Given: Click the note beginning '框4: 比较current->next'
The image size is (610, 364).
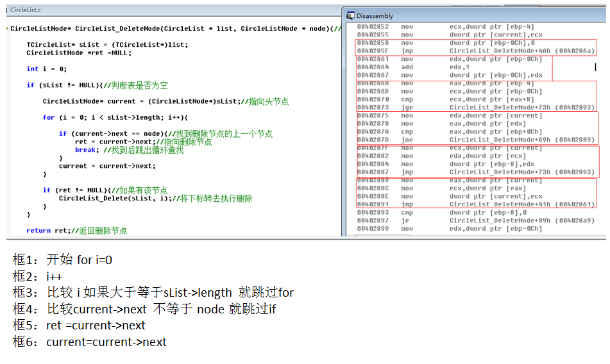Looking at the screenshot, I should pos(144,310).
